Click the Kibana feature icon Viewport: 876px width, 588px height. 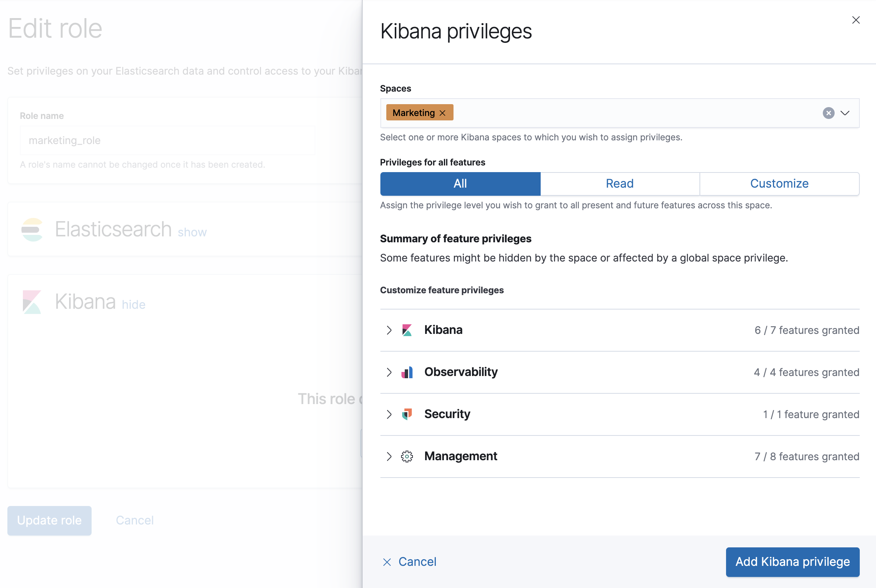[407, 330]
